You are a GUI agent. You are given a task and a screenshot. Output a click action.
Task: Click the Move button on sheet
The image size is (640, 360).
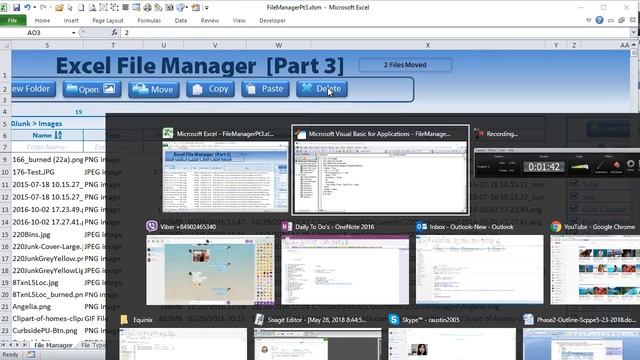point(154,89)
